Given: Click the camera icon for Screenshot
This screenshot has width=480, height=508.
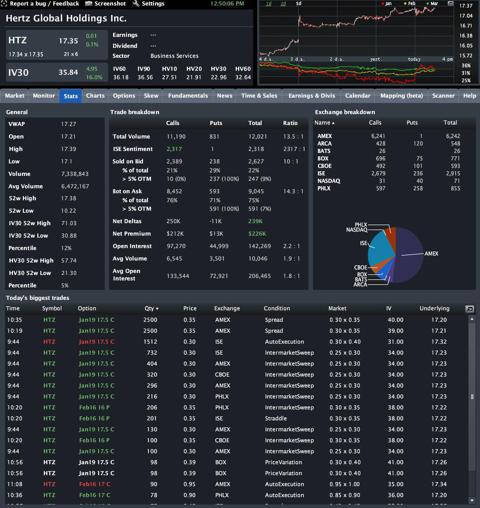Looking at the screenshot, I should point(88,4).
